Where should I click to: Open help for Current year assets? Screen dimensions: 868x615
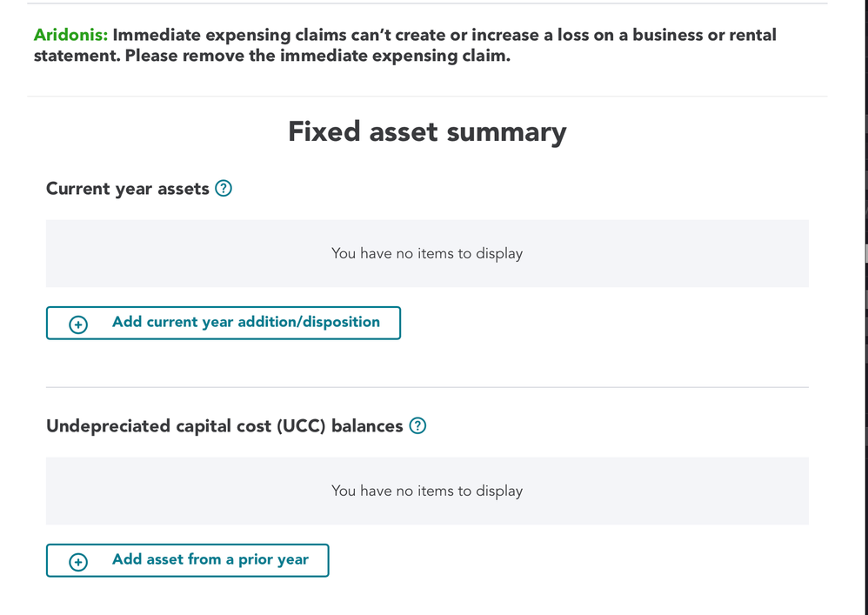[224, 189]
